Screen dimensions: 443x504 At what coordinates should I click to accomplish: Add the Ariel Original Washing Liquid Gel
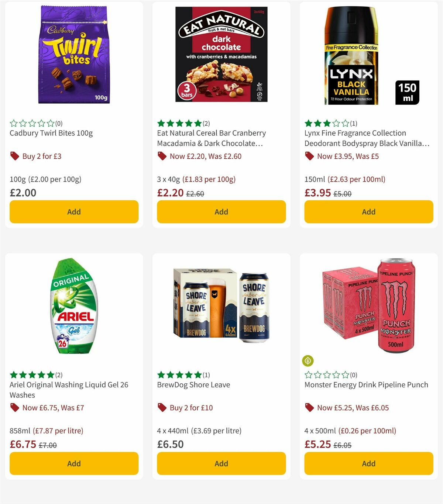coord(74,463)
